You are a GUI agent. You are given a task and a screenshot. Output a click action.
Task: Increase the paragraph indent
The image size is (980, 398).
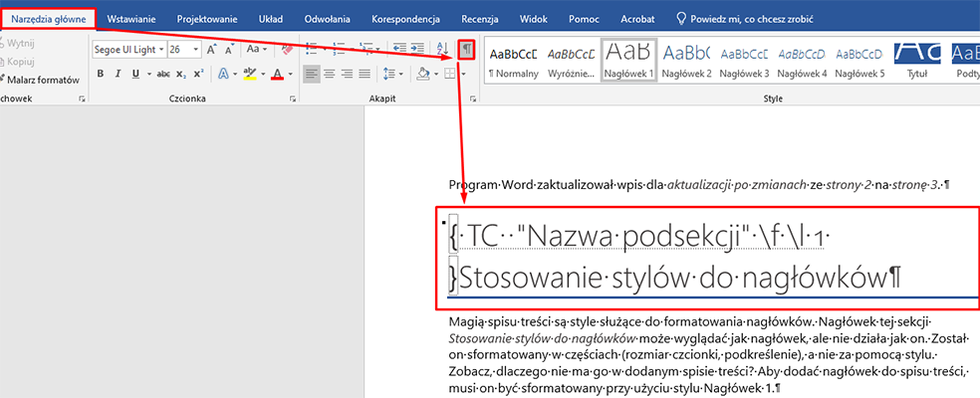(x=417, y=49)
